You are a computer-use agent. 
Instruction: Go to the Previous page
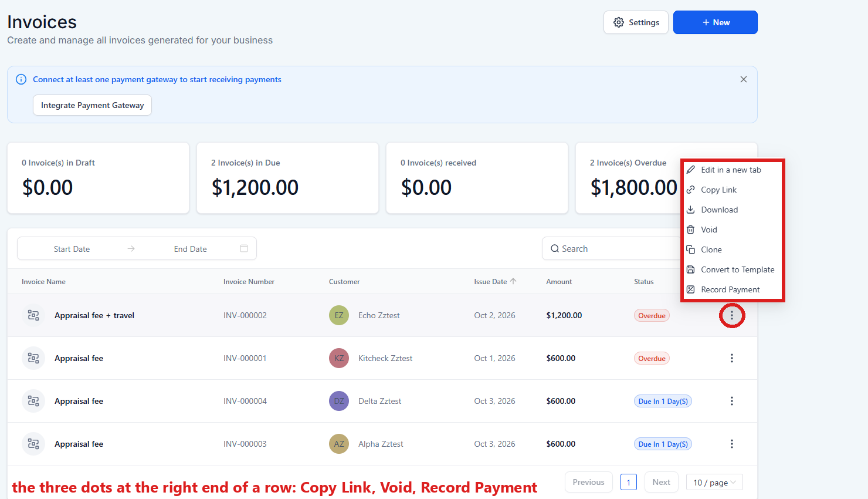(x=588, y=482)
